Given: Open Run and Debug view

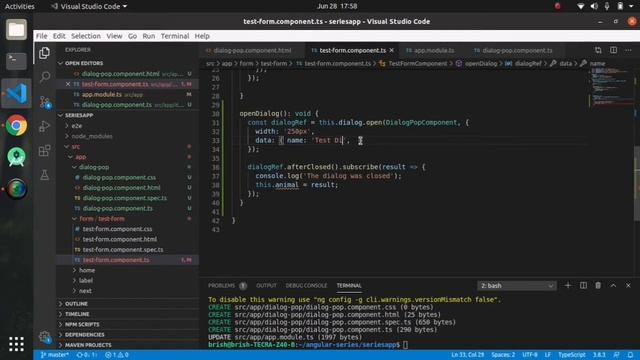Looking at the screenshot, I should coord(44,126).
